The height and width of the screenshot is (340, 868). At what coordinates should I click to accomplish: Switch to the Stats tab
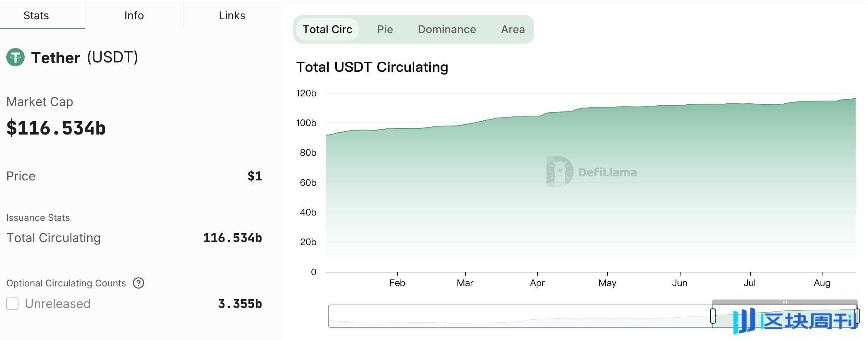tap(36, 15)
